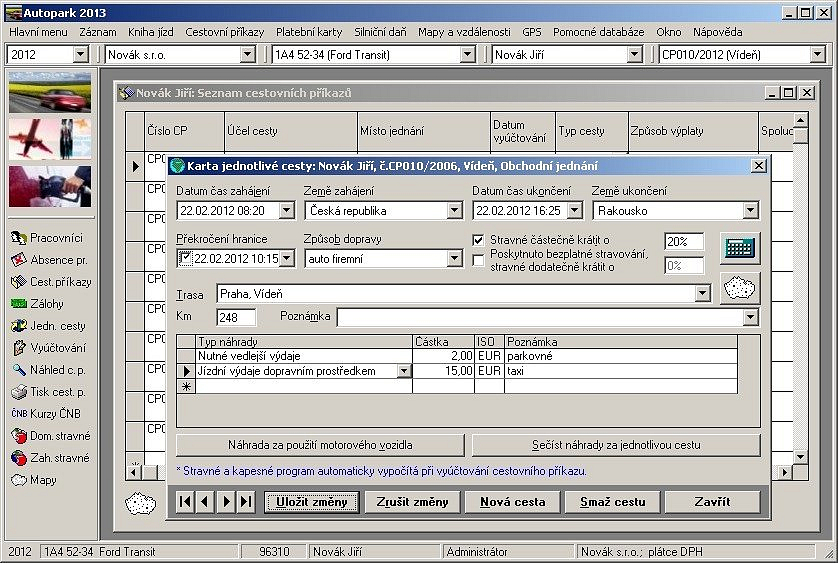Expand the Trasa route dropdown
Screen dimensions: 838x563
703,294
